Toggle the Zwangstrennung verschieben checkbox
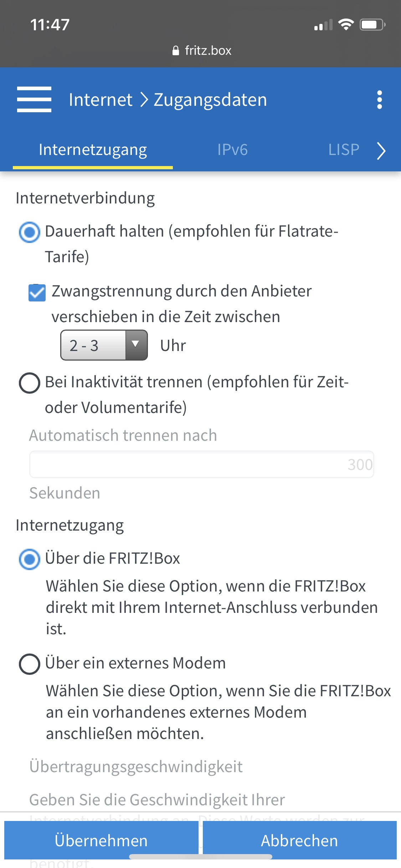Viewport: 401px width, 868px height. [x=37, y=293]
